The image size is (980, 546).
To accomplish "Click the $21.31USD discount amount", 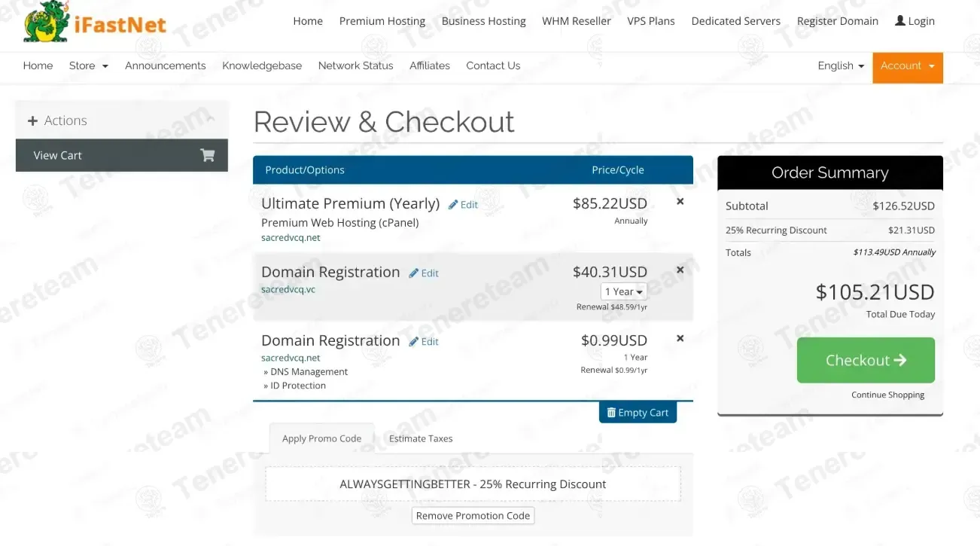I will [912, 230].
